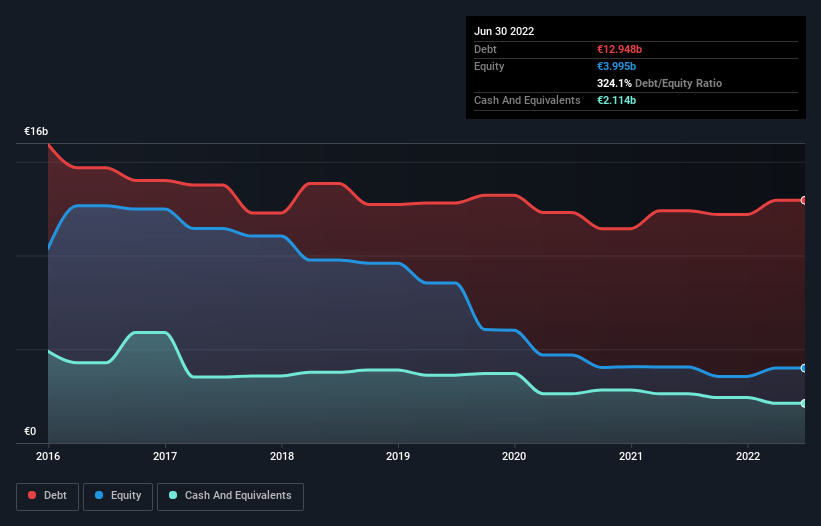The image size is (821, 526).
Task: Select the 2018 x-axis label
Action: tap(282, 456)
